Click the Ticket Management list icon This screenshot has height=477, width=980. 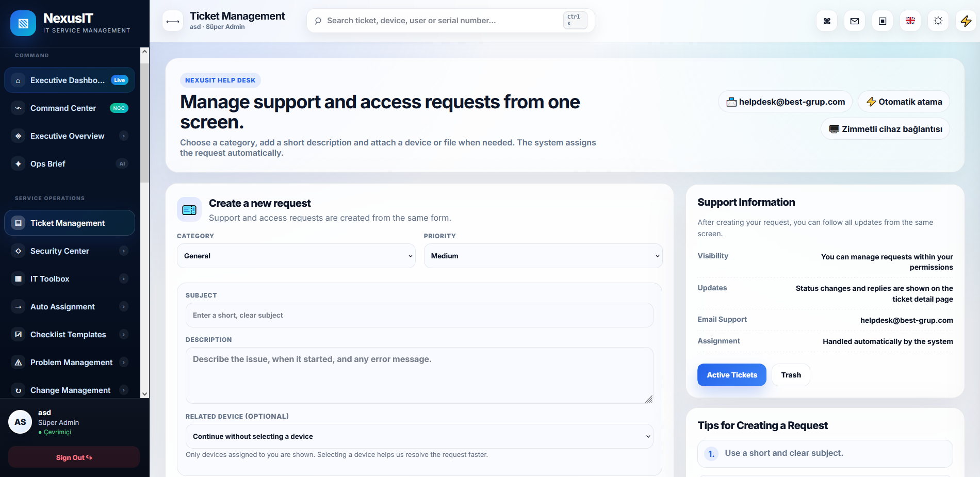[19, 223]
